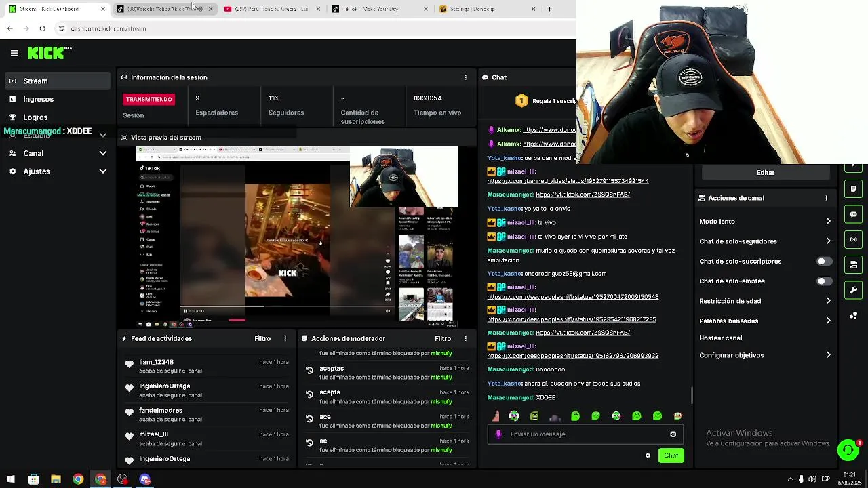Image resolution: width=868 pixels, height=488 pixels.
Task: Expand Palabras baneadas options
Action: (x=765, y=321)
